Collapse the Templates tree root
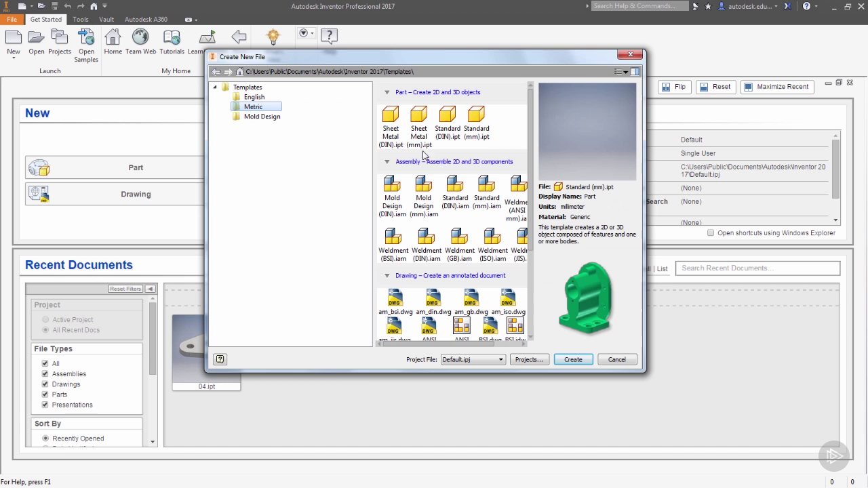Viewport: 868px width, 488px height. coord(215,87)
